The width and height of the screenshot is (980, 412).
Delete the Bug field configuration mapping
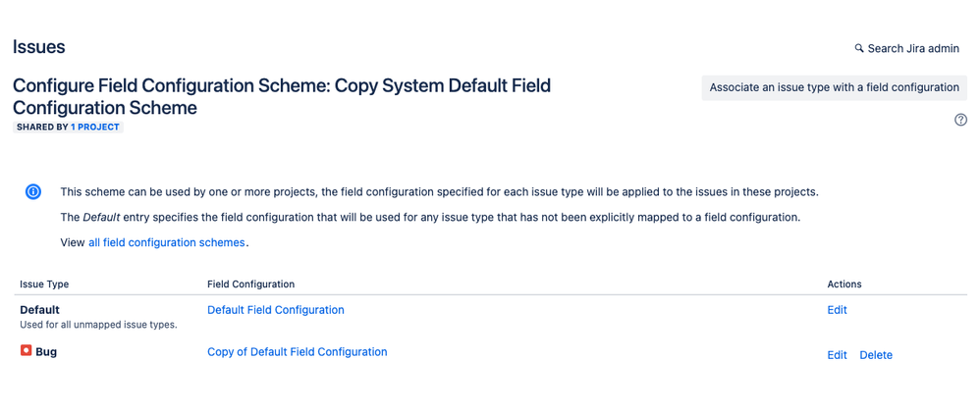876,355
